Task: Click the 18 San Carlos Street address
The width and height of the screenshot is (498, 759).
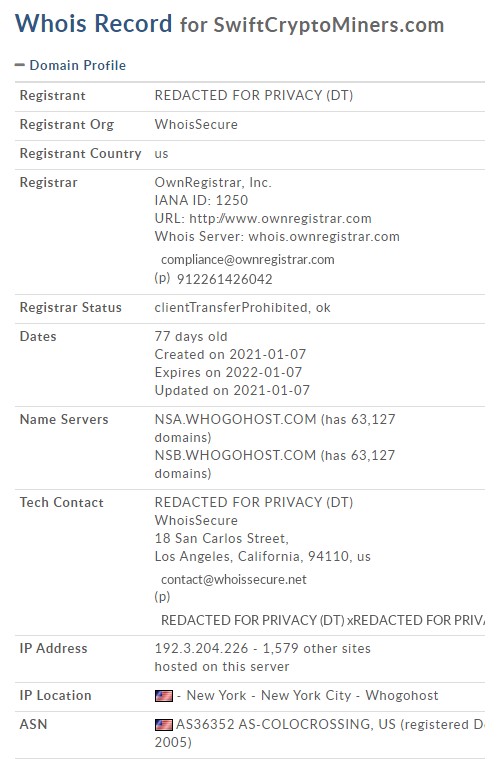Action: coord(222,538)
